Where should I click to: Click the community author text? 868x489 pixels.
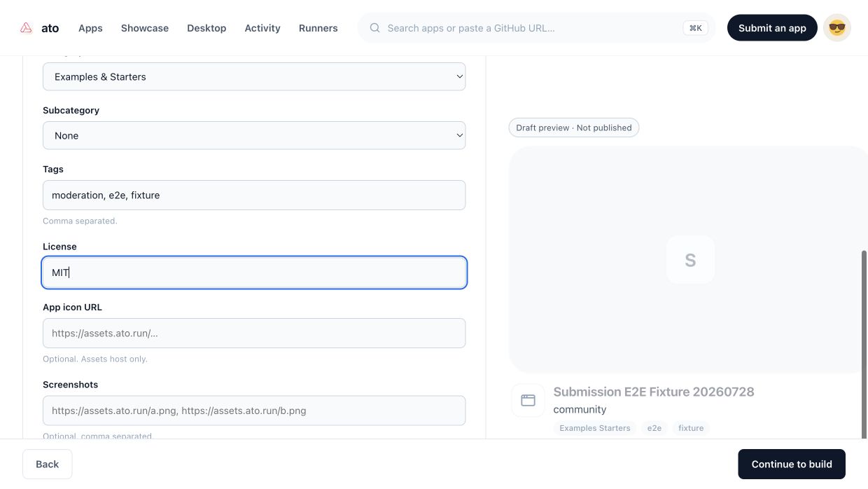coord(580,409)
